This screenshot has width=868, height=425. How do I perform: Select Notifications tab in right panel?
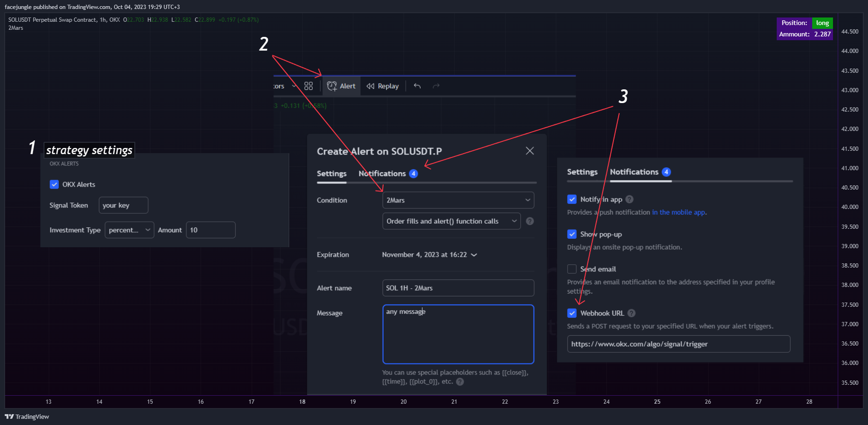(640, 172)
